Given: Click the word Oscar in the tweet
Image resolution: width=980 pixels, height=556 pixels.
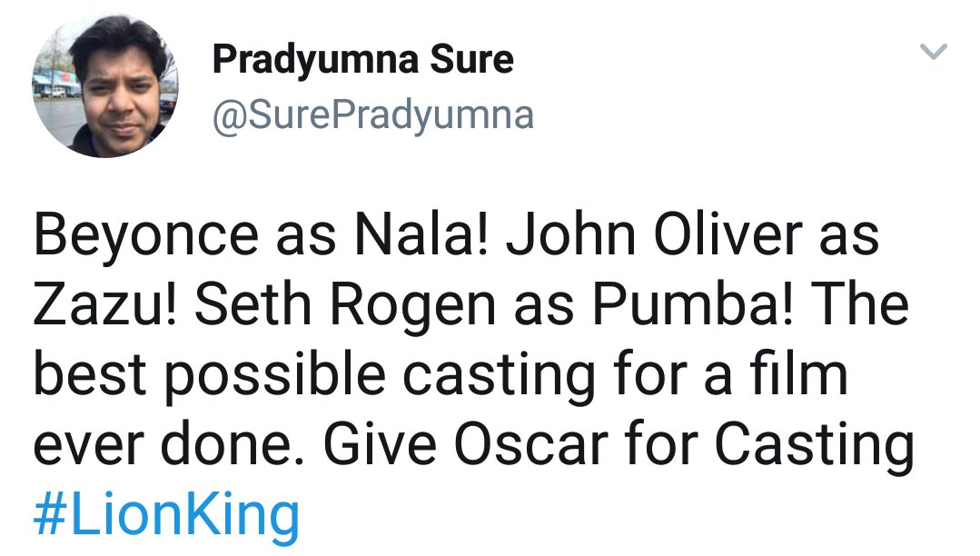Looking at the screenshot, I should [531, 444].
